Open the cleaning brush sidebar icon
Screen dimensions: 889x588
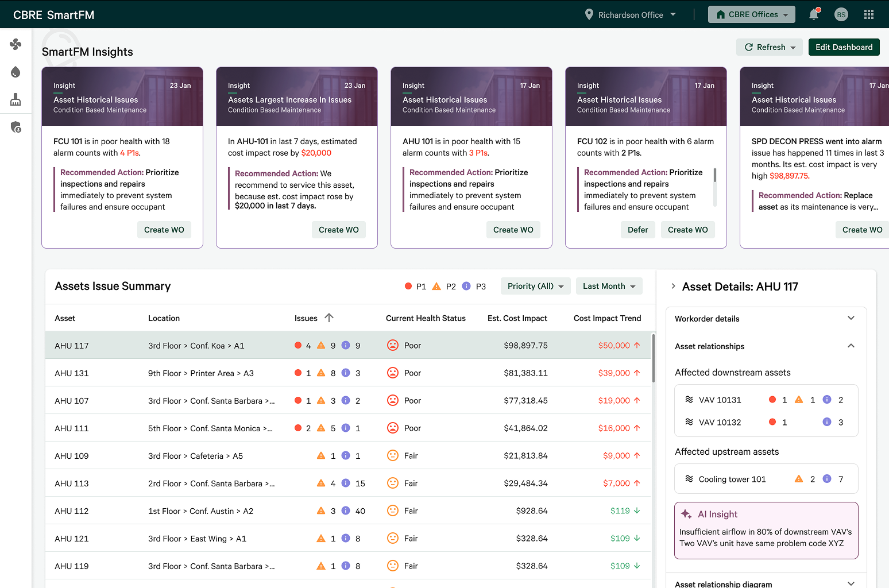tap(16, 99)
